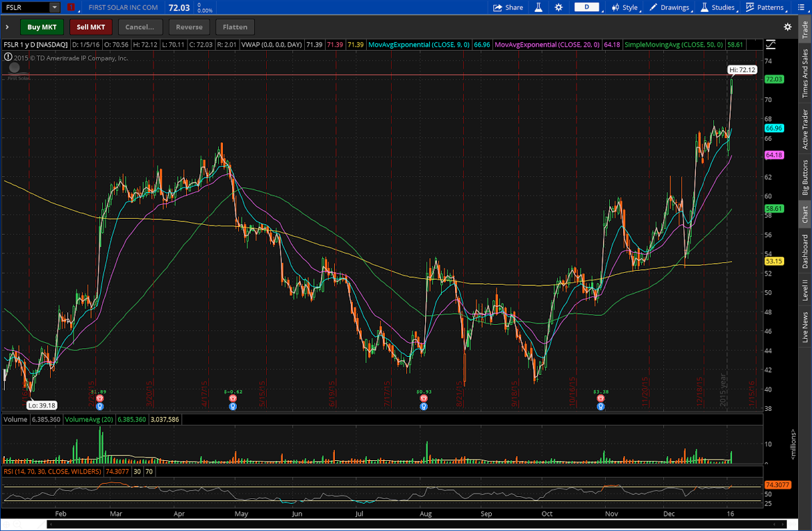Expand the Studies menu
Image resolution: width=812 pixels, height=531 pixels.
pos(718,8)
